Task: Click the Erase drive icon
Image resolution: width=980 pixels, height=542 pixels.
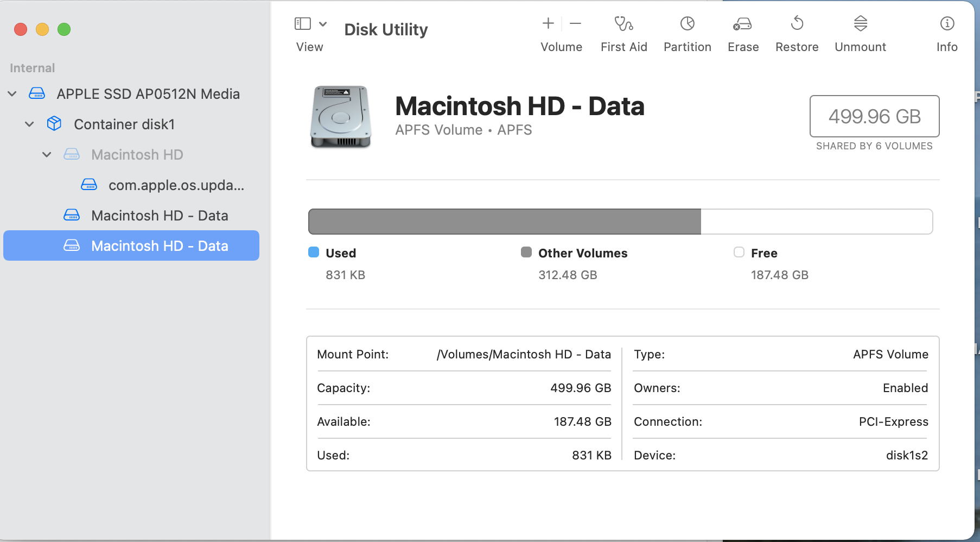Action: click(x=742, y=24)
